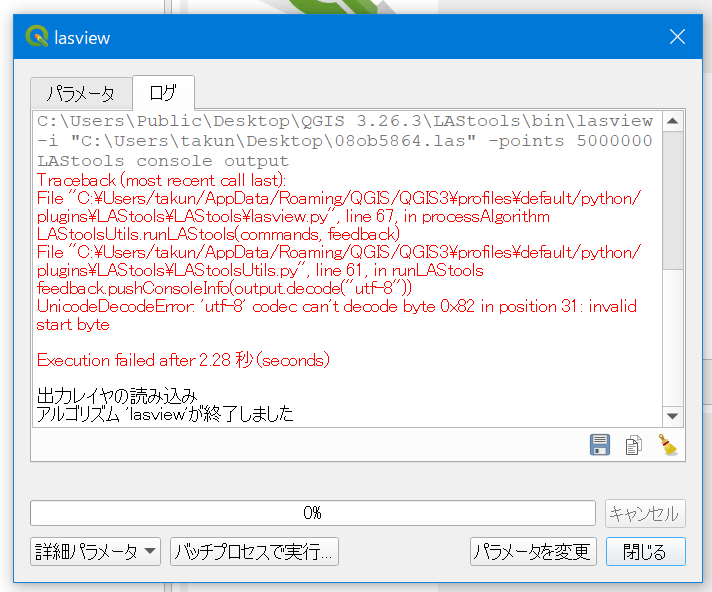Click the QGIS logo in lasview title bar
Viewport: 712px width, 592px height.
[37, 36]
